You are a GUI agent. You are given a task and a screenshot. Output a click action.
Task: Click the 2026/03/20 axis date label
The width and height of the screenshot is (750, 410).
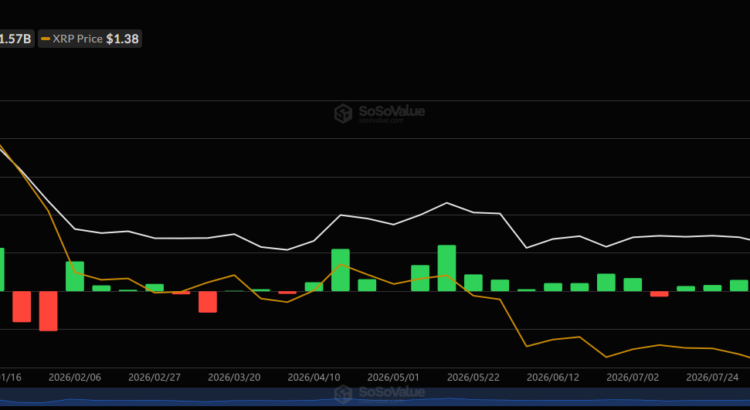(x=234, y=377)
